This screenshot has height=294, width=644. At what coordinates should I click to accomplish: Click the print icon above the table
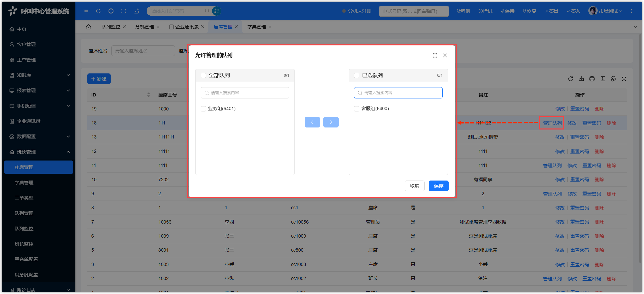click(592, 79)
